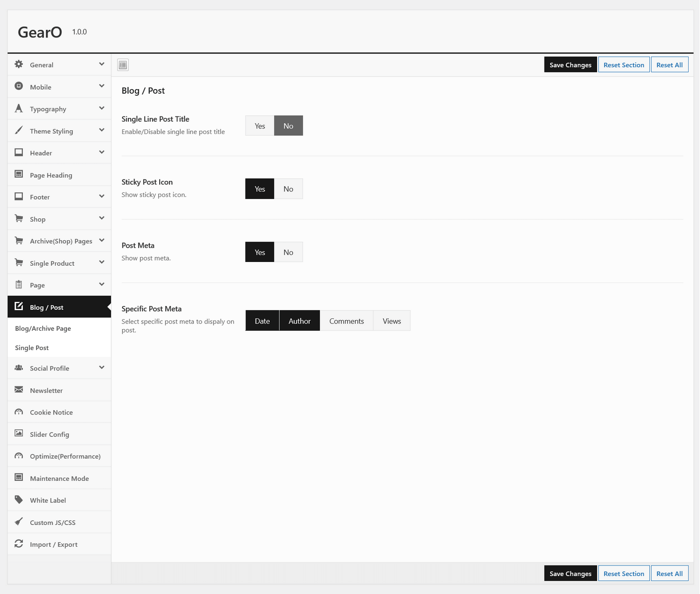
Task: Open the Single Post subsection
Action: [32, 348]
